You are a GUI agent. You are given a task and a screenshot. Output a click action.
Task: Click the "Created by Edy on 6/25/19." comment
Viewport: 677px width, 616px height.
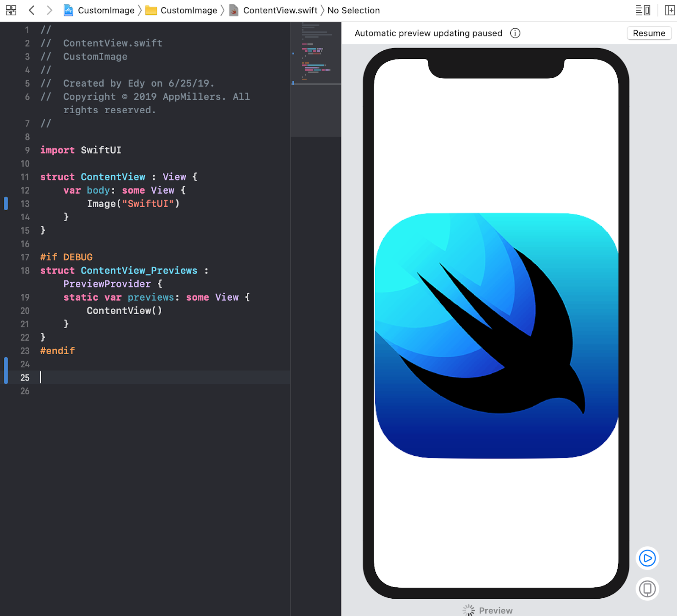click(x=139, y=83)
